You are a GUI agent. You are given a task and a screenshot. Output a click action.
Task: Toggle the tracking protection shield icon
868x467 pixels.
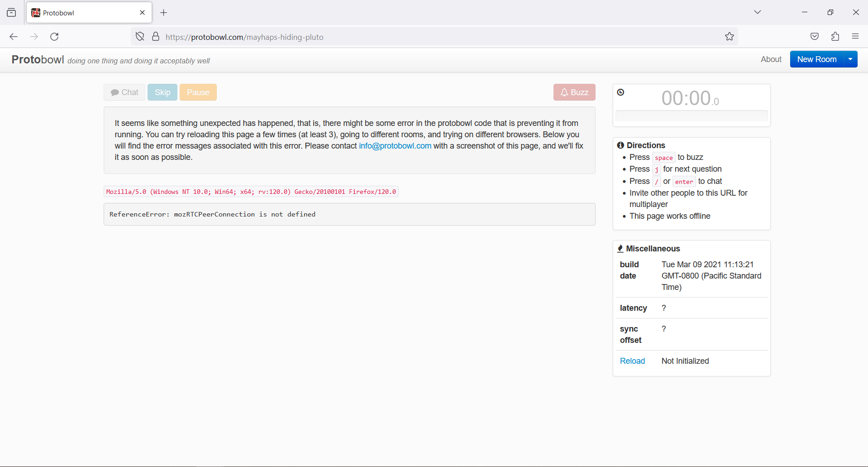[139, 36]
